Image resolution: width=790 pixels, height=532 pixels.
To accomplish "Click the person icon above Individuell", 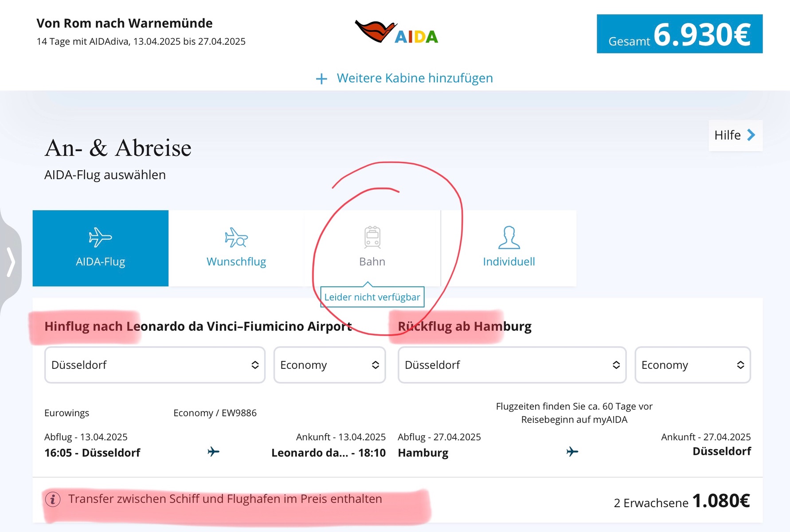I will click(x=509, y=238).
